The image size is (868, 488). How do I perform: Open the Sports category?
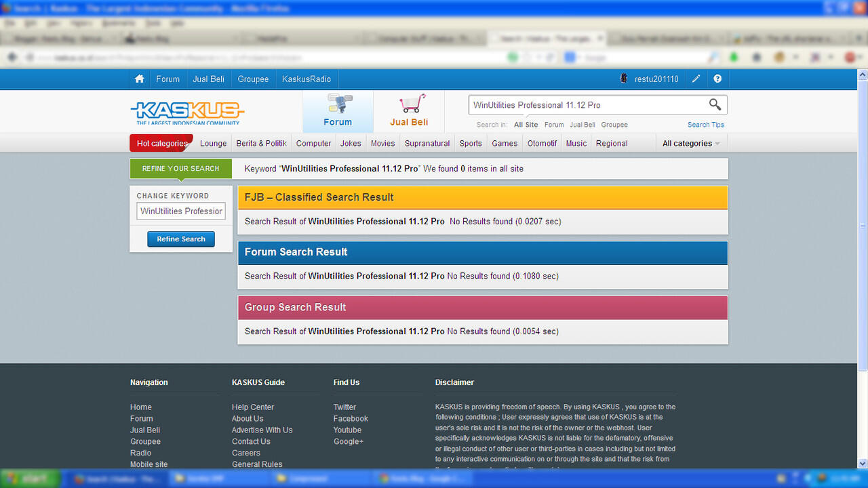click(471, 143)
